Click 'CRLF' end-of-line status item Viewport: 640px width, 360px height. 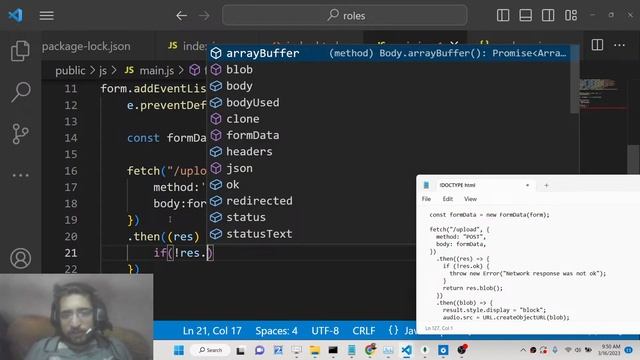364,330
